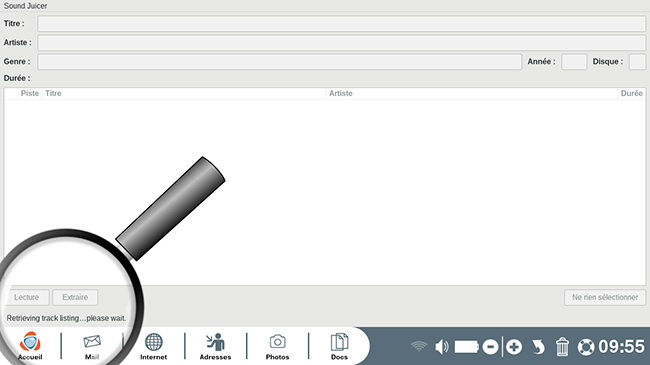The height and width of the screenshot is (365, 650).
Task: Open the Adresses contacts icon
Action: point(215,346)
